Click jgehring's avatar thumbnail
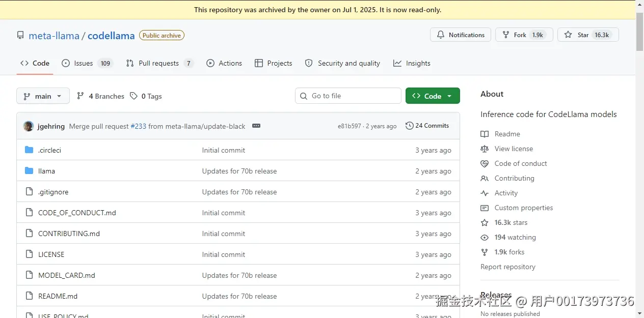 coord(29,126)
